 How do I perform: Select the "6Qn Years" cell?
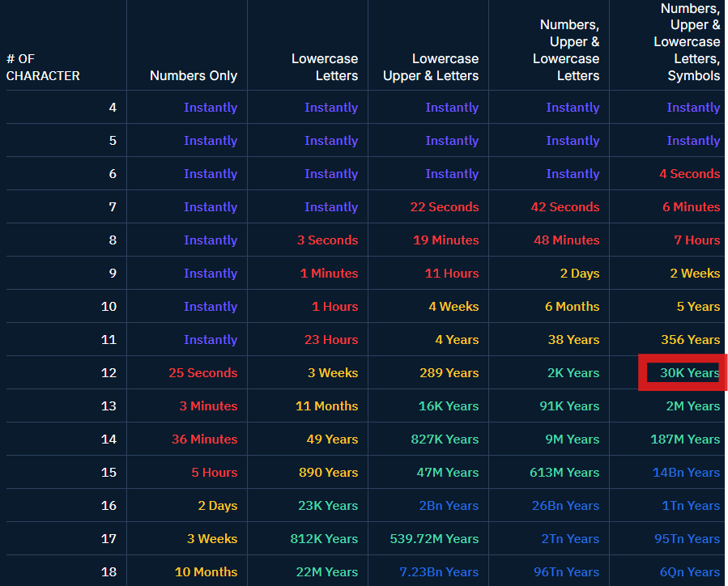pyautogui.click(x=689, y=572)
